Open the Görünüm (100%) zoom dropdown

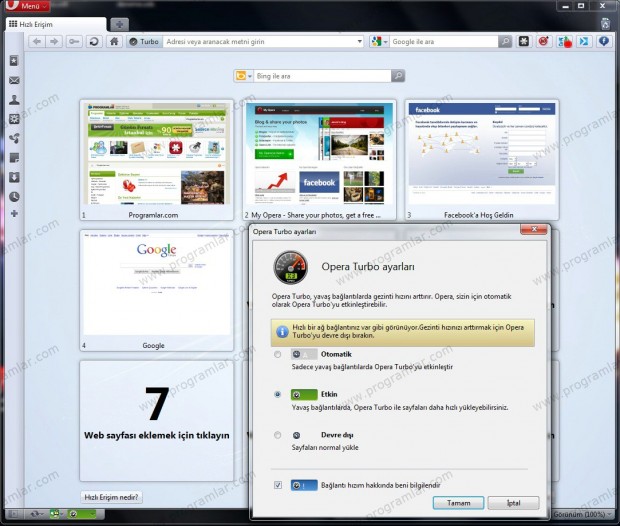click(582, 515)
